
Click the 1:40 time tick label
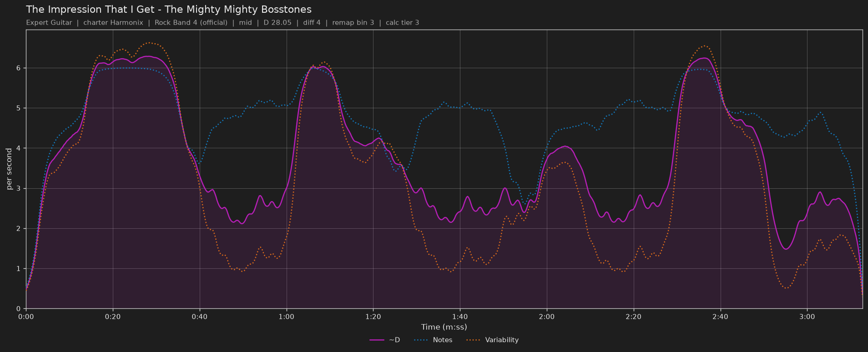pyautogui.click(x=460, y=317)
